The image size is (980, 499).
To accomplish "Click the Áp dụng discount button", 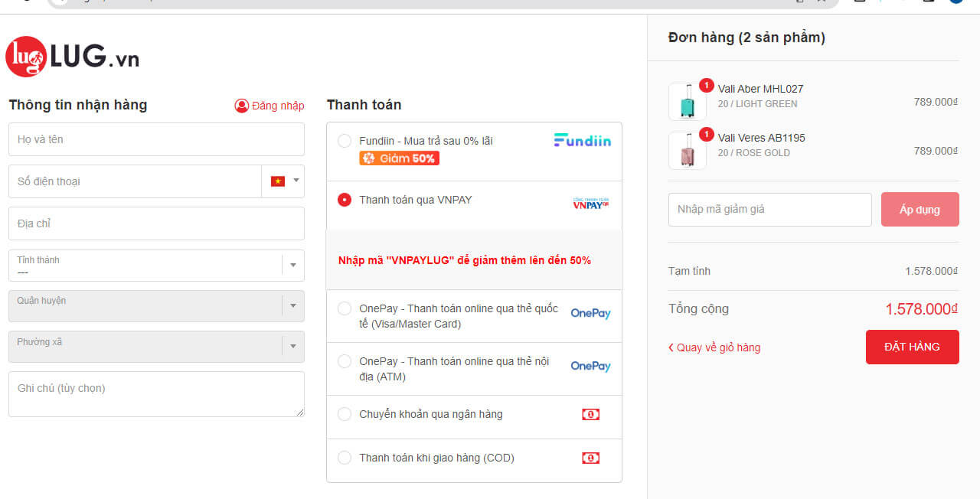I will 920,210.
